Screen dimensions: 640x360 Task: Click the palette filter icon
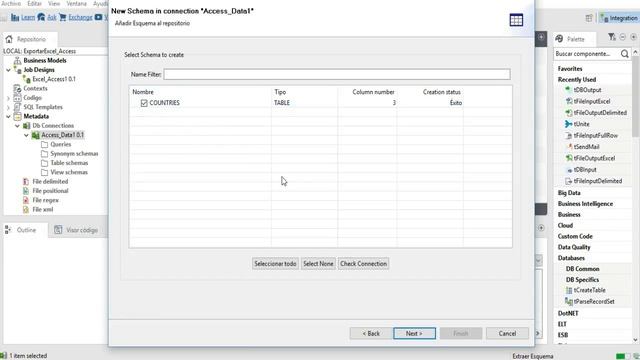pyautogui.click(x=611, y=37)
